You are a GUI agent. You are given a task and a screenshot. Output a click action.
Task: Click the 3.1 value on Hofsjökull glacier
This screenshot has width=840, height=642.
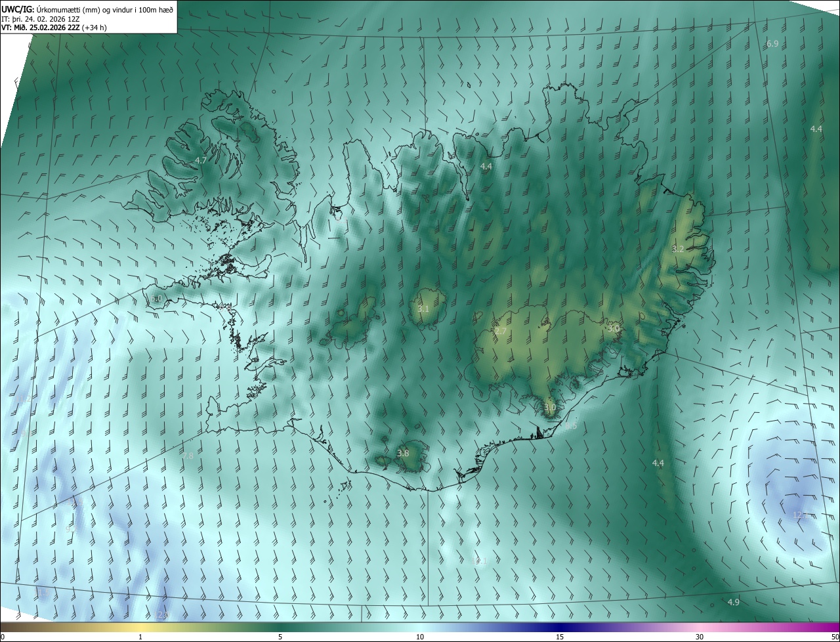(423, 309)
